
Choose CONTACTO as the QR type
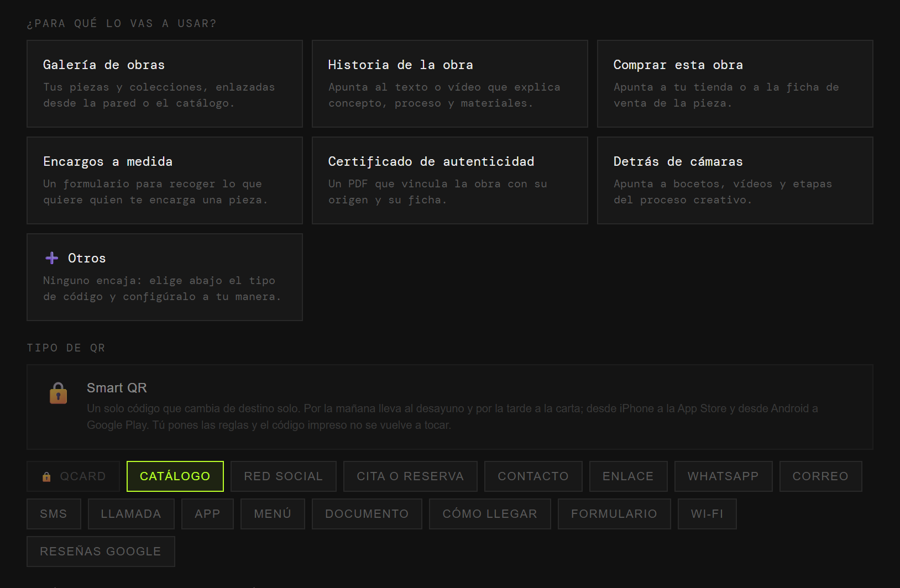tap(533, 476)
